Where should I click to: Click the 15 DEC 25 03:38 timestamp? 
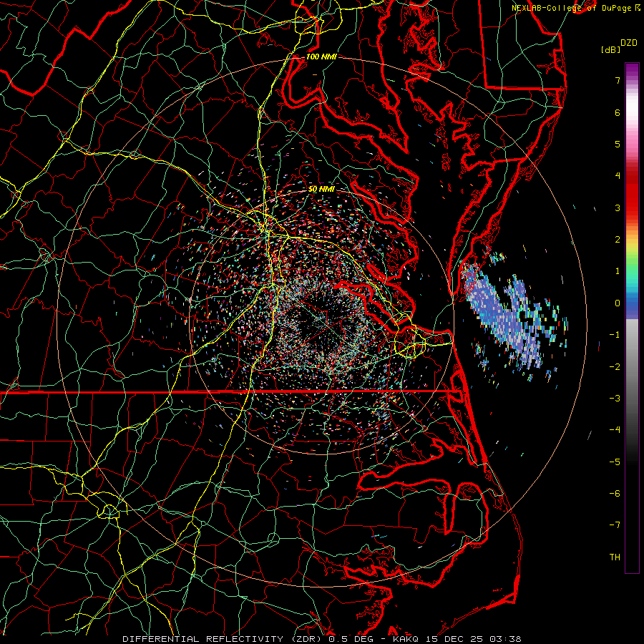[473, 639]
